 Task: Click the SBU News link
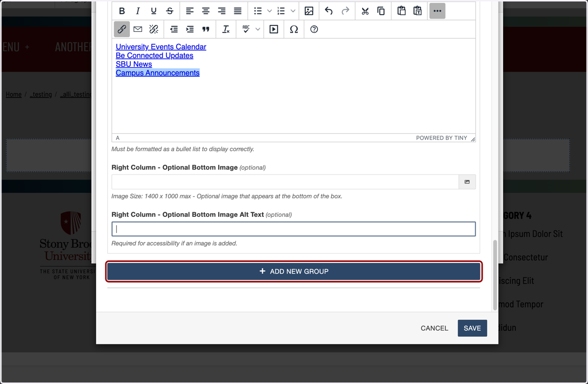click(134, 64)
